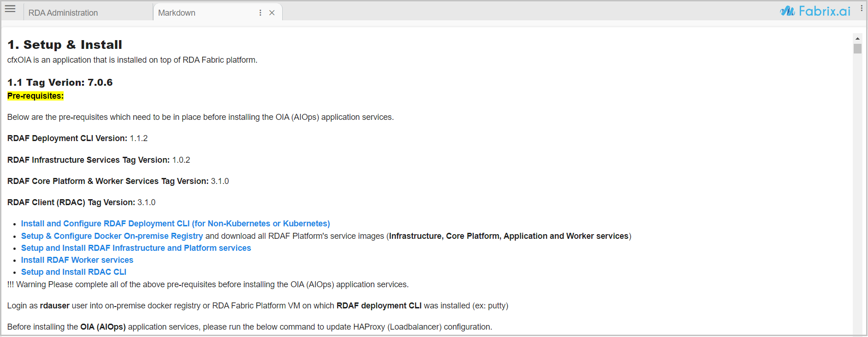
Task: Select the Markdown tab
Action: click(177, 13)
